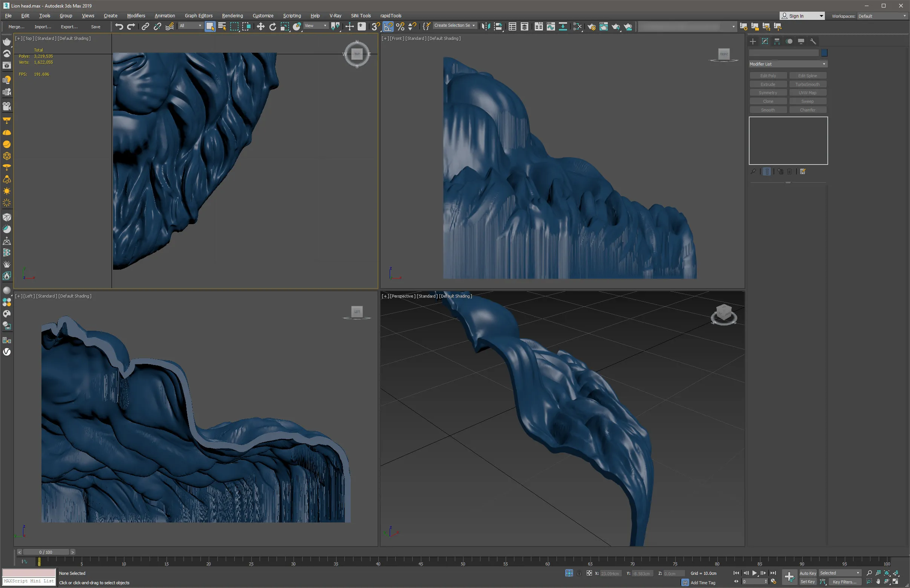Open the Workspaces Default dropdown
910x588 pixels.
(882, 16)
